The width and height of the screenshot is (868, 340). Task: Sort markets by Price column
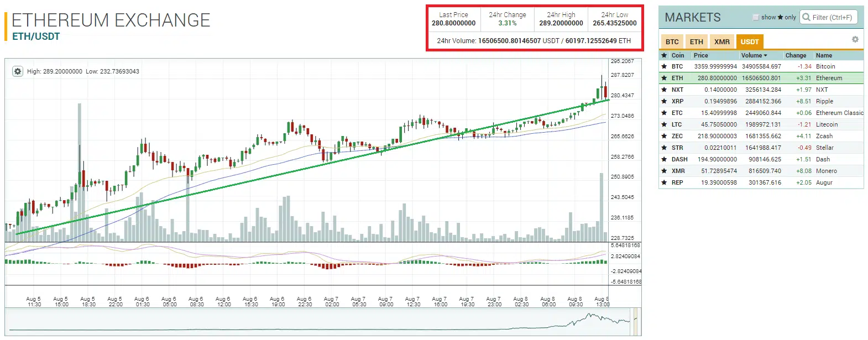701,55
